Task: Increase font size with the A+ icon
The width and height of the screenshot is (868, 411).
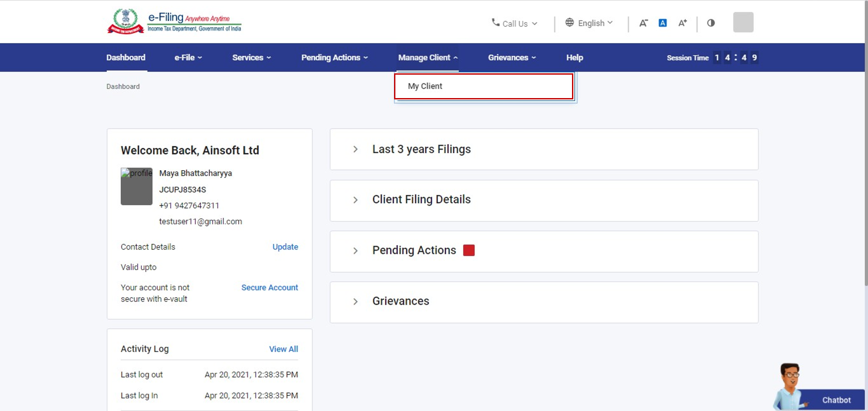Action: point(682,23)
